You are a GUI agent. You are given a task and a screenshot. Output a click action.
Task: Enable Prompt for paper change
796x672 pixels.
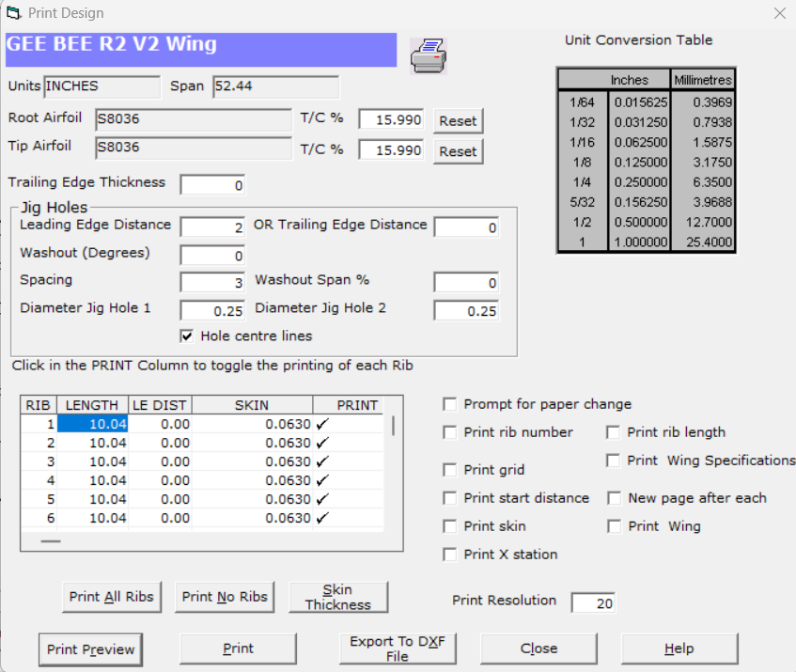[449, 404]
